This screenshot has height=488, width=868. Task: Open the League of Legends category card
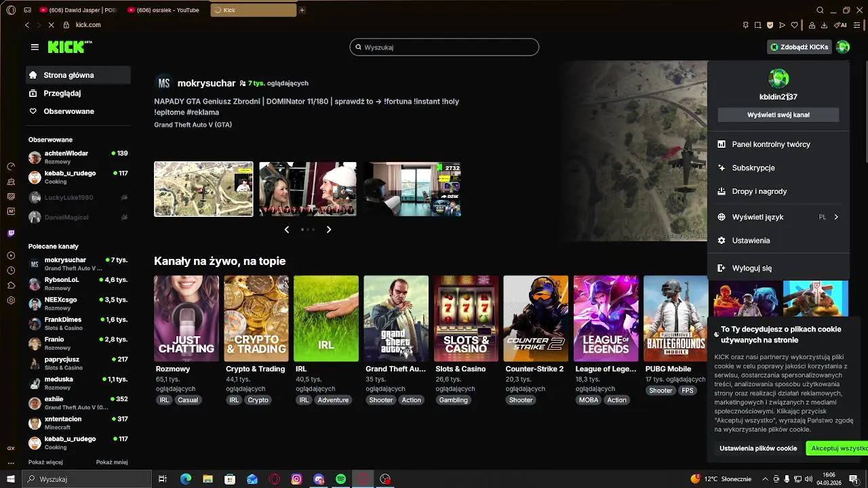606,319
